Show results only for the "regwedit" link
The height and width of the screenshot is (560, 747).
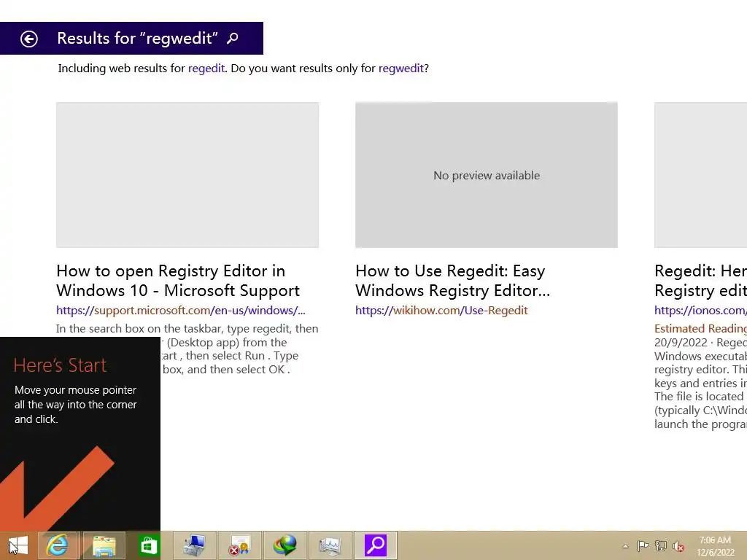[400, 68]
